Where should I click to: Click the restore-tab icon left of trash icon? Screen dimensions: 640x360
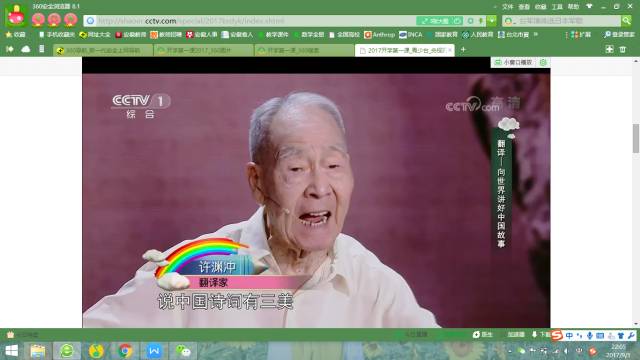[609, 49]
